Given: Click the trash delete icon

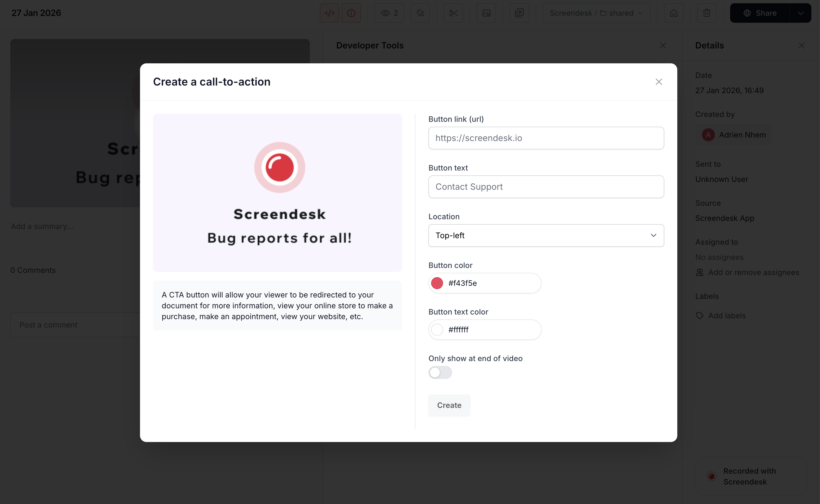Looking at the screenshot, I should [x=707, y=13].
